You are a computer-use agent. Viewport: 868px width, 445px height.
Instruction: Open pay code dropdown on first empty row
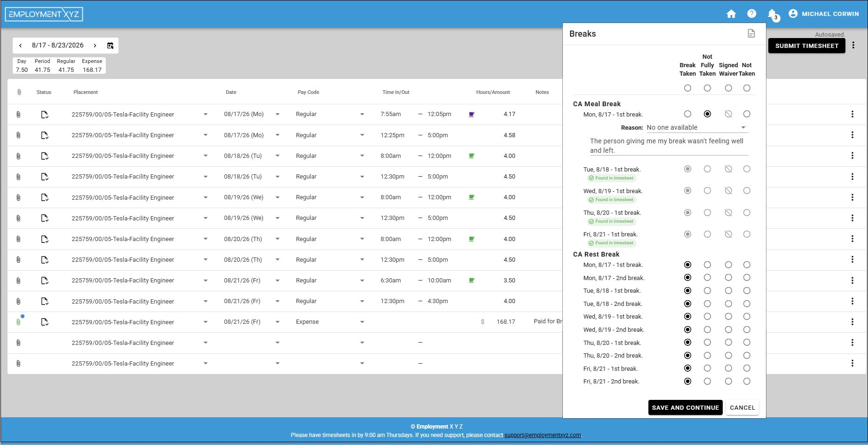click(362, 343)
